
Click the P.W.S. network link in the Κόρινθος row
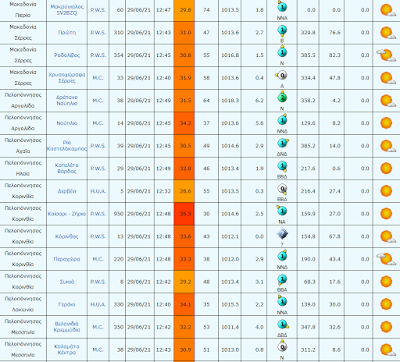[x=98, y=236]
